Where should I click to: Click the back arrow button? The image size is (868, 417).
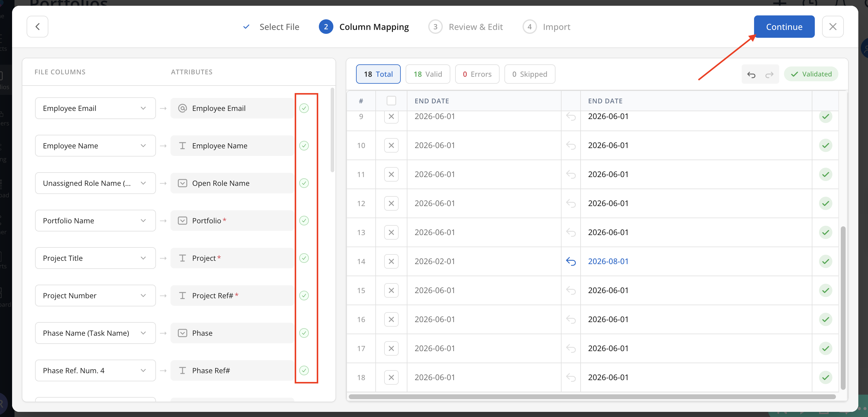(37, 27)
